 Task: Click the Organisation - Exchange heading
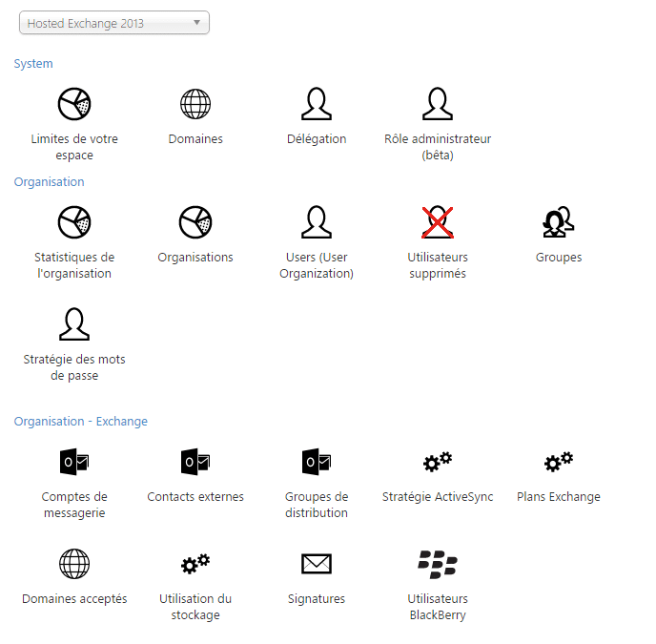[81, 422]
